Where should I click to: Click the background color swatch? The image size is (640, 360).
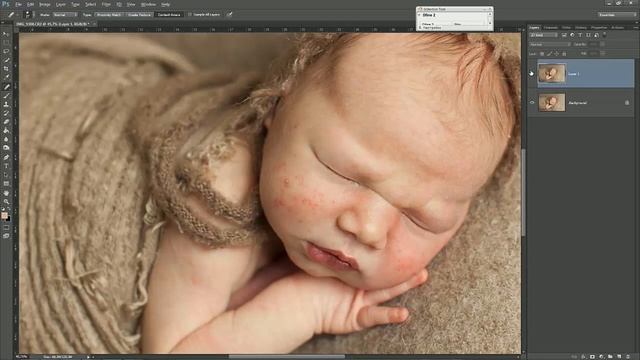pos(8,219)
